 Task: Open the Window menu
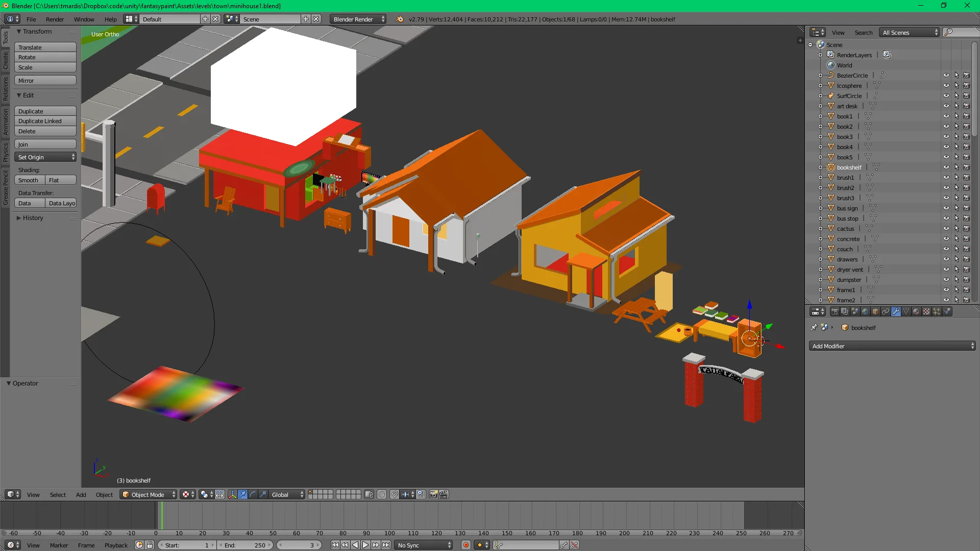84,19
